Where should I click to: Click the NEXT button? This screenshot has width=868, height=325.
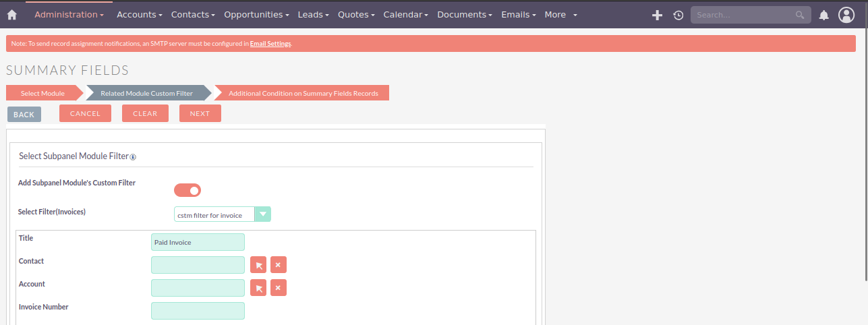[200, 113]
